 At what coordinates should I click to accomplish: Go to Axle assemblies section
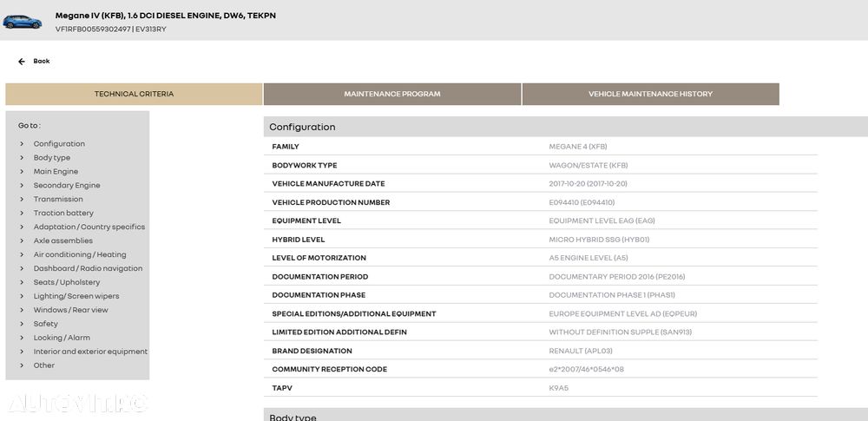[x=63, y=241]
